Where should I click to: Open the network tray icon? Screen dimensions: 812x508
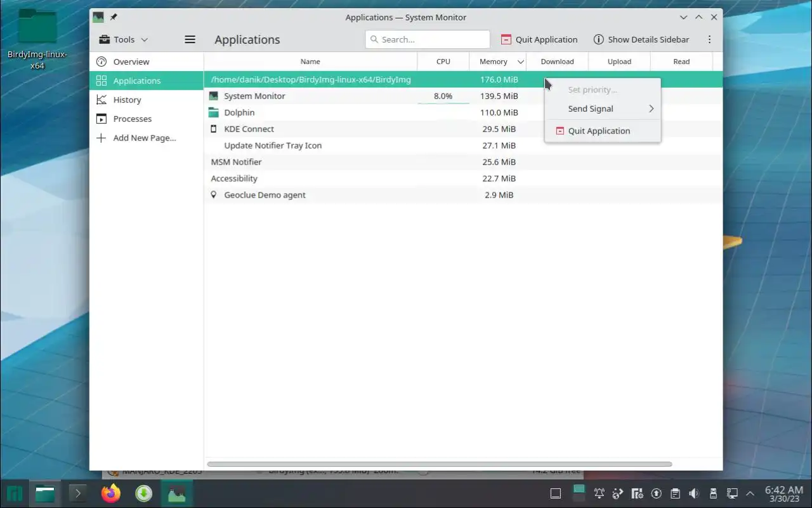pos(731,493)
